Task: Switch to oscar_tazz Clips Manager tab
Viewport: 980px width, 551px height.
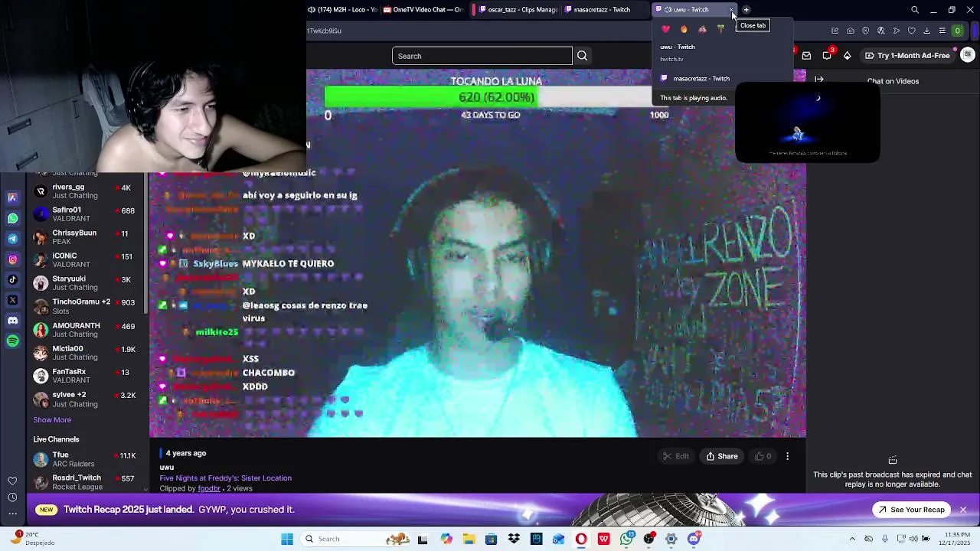Action: click(518, 10)
